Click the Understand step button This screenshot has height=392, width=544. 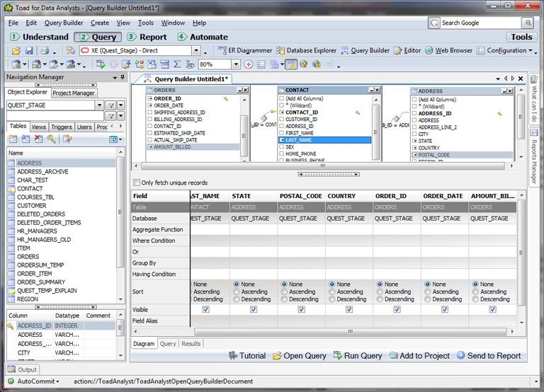39,37
